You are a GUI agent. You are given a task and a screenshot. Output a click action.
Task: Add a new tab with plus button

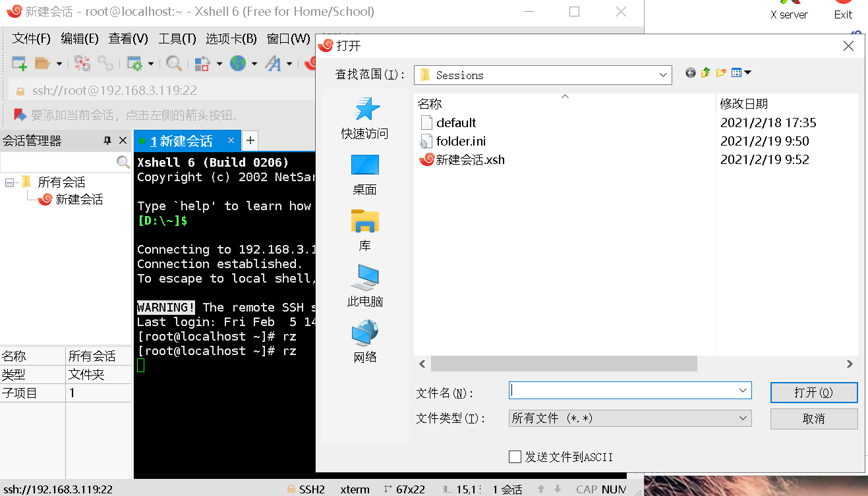[250, 140]
